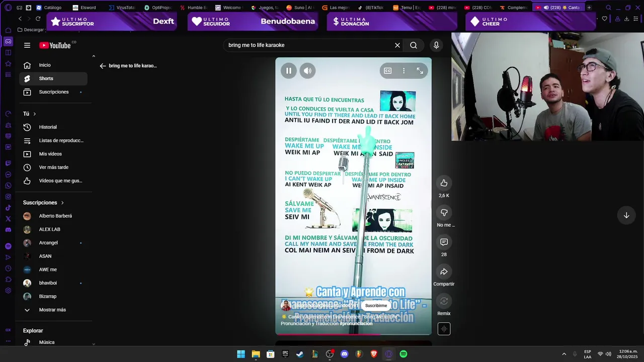Open the Remix option
Viewport: 644px width, 362px height.
(x=444, y=301)
